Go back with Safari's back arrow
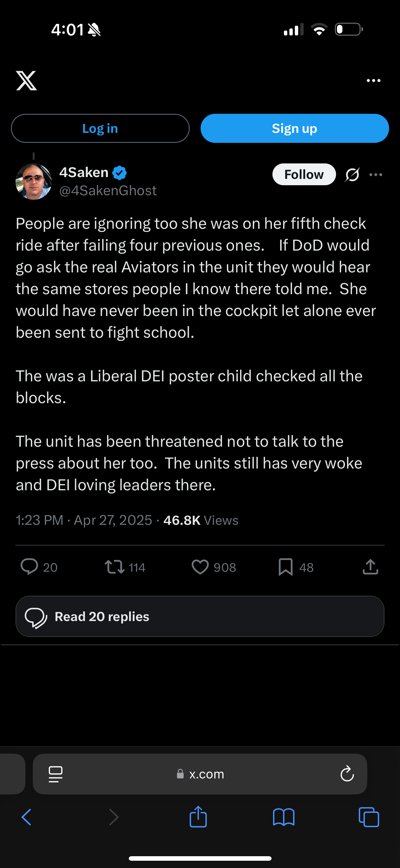The image size is (400, 868). coord(26,817)
